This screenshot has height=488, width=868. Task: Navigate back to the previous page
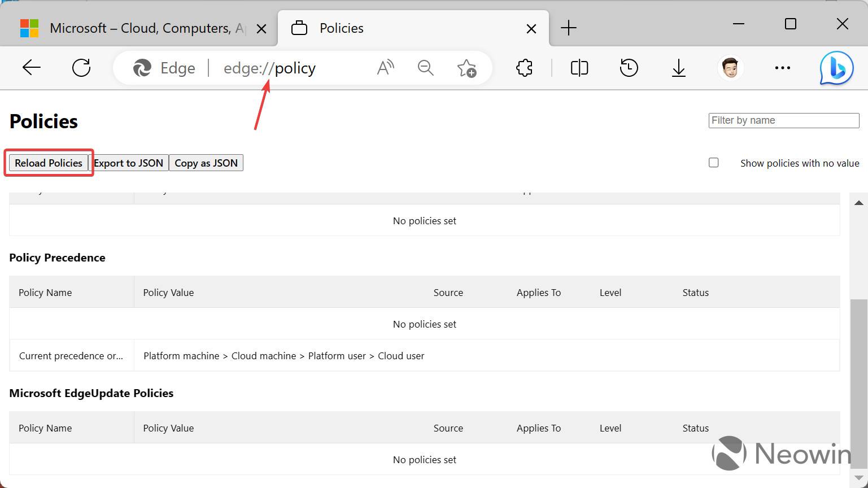tap(32, 68)
